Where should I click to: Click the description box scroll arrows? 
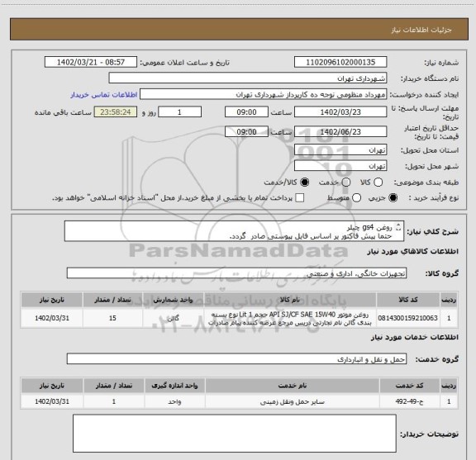tap(398, 227)
